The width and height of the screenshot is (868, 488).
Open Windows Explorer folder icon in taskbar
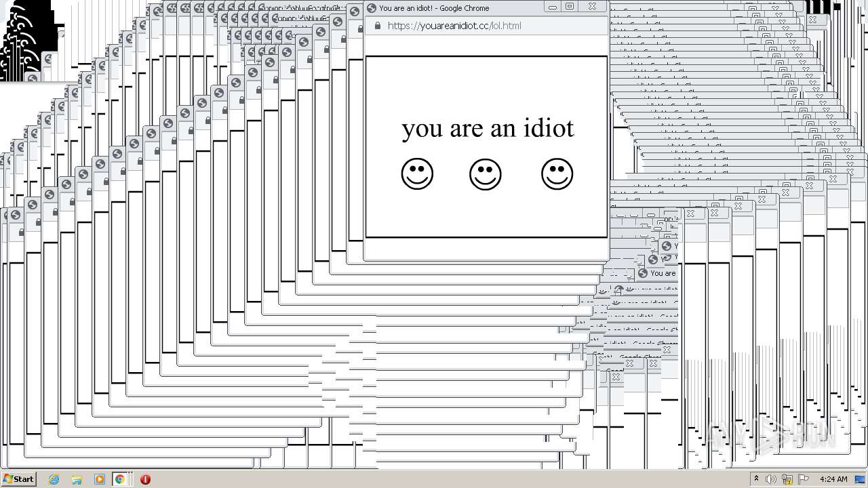pos(77,479)
